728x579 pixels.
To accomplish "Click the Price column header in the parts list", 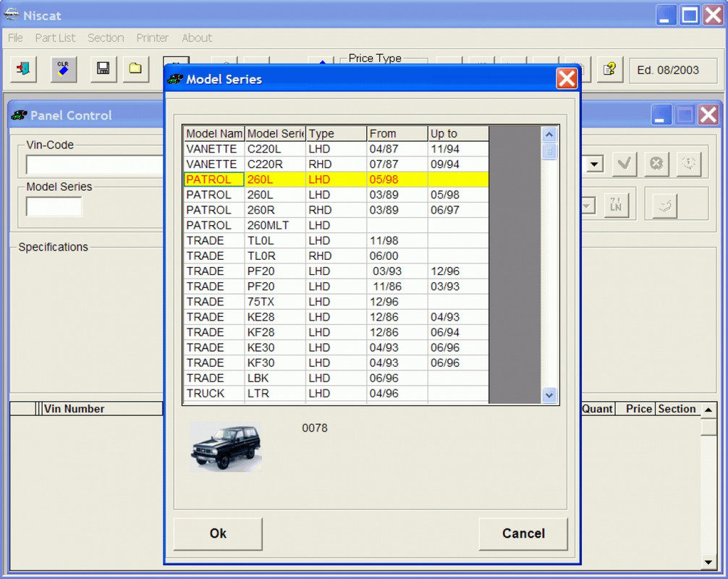I will click(635, 409).
